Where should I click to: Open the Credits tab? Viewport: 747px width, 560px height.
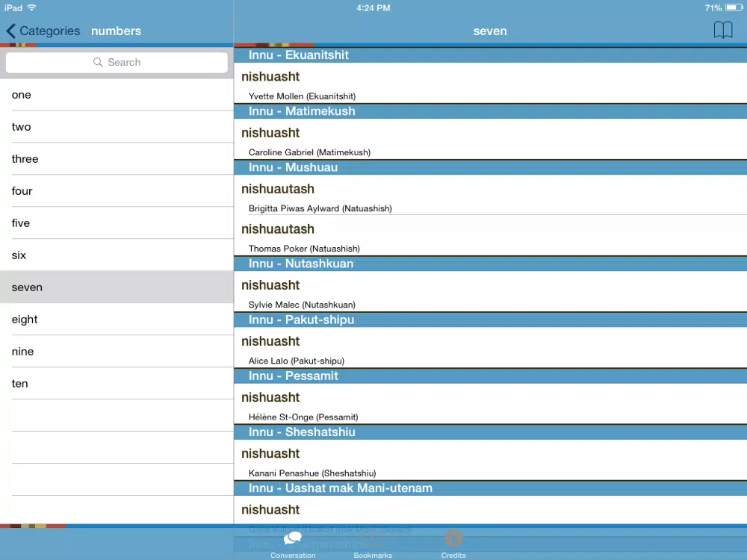coord(453,545)
